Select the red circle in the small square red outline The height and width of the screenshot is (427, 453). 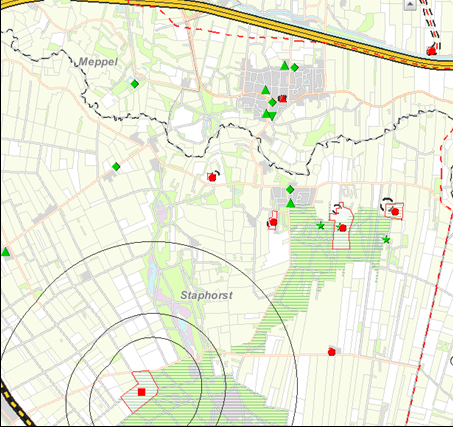coord(395,212)
